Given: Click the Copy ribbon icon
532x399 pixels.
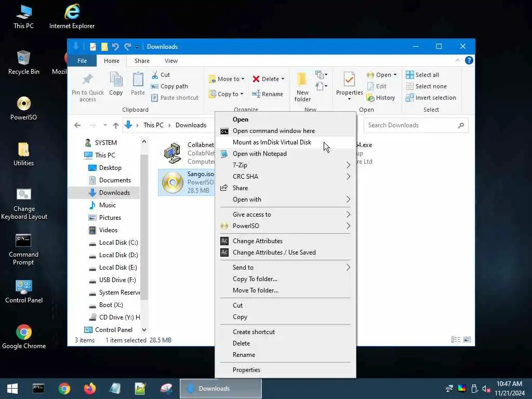Looking at the screenshot, I should click(x=116, y=84).
